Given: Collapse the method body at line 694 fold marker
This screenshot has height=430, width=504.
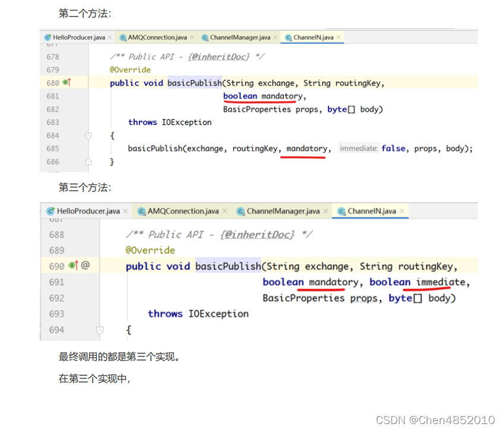Looking at the screenshot, I should click(x=100, y=330).
